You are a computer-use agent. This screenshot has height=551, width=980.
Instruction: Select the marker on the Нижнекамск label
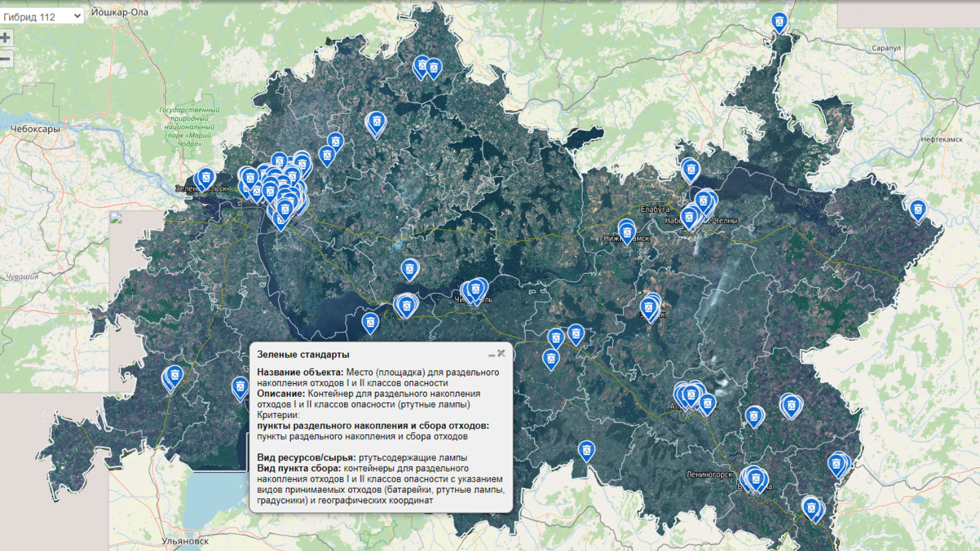[627, 231]
